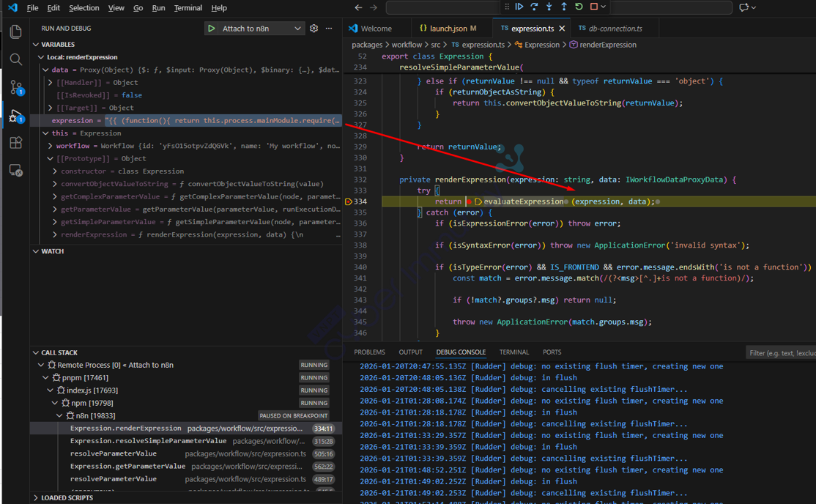Switch to the TERMINAL panel tab
Screen dimensions: 816x504
click(x=514, y=352)
